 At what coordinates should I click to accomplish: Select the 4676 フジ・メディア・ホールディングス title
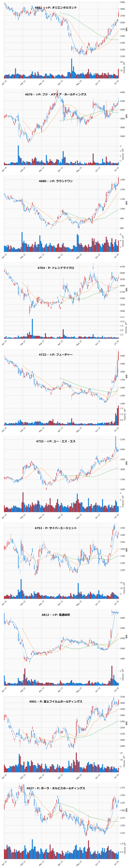(56, 94)
